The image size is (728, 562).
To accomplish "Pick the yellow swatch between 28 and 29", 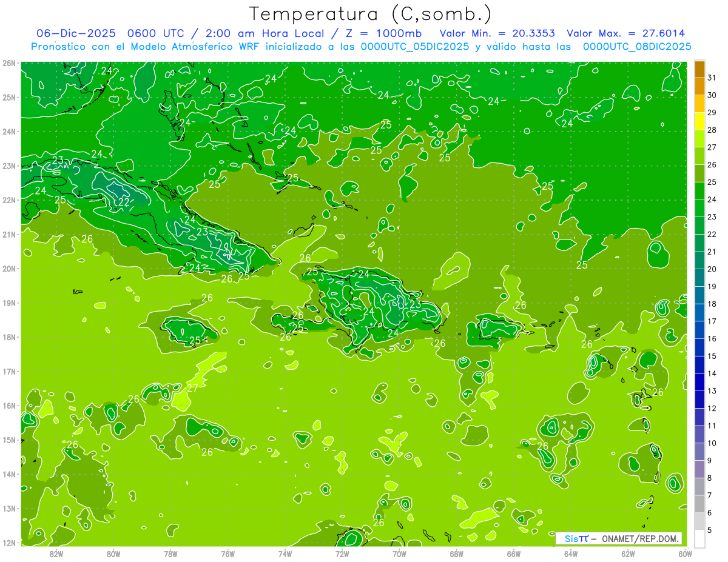I will 699,121.
